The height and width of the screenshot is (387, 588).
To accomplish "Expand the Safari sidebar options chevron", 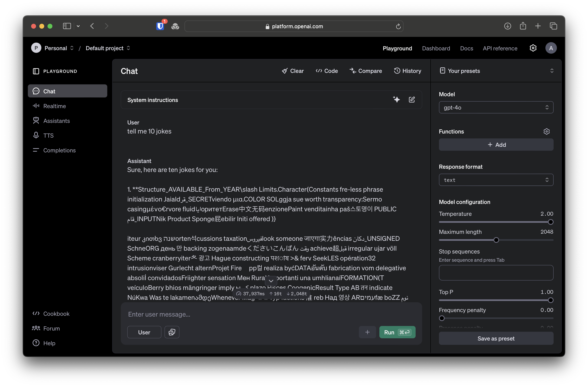I will click(78, 26).
